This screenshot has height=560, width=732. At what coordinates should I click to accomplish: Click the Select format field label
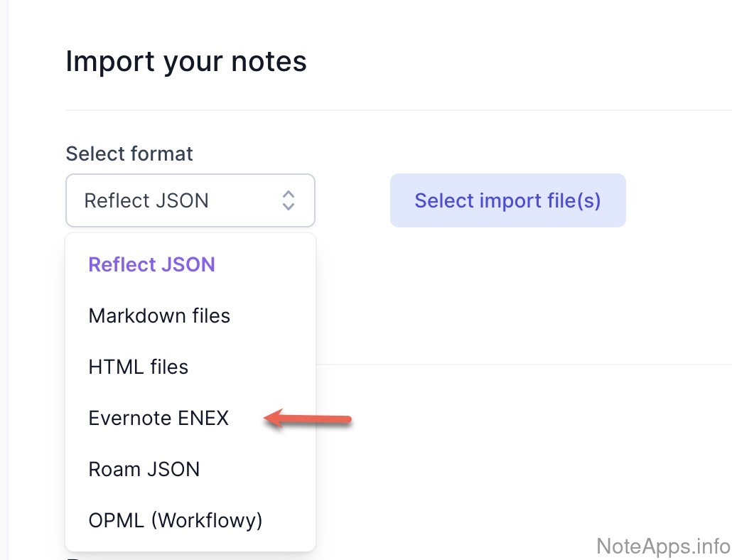tap(129, 154)
